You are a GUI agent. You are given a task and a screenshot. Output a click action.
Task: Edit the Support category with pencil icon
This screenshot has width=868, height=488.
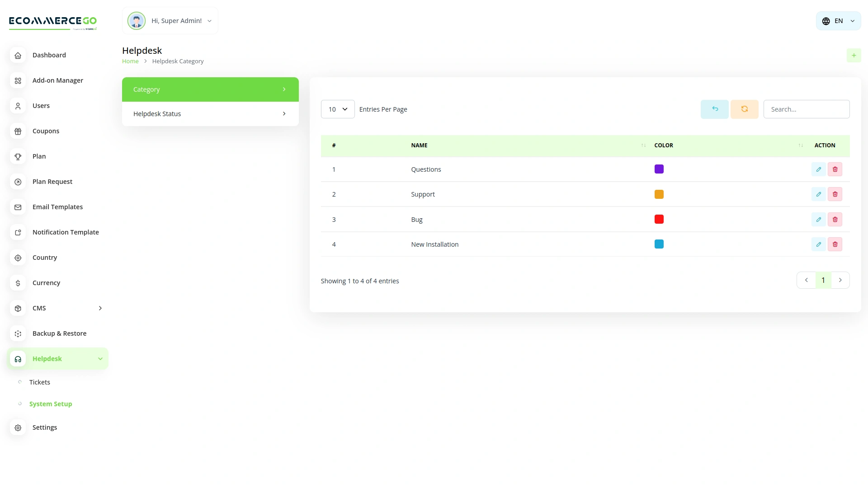click(x=818, y=194)
